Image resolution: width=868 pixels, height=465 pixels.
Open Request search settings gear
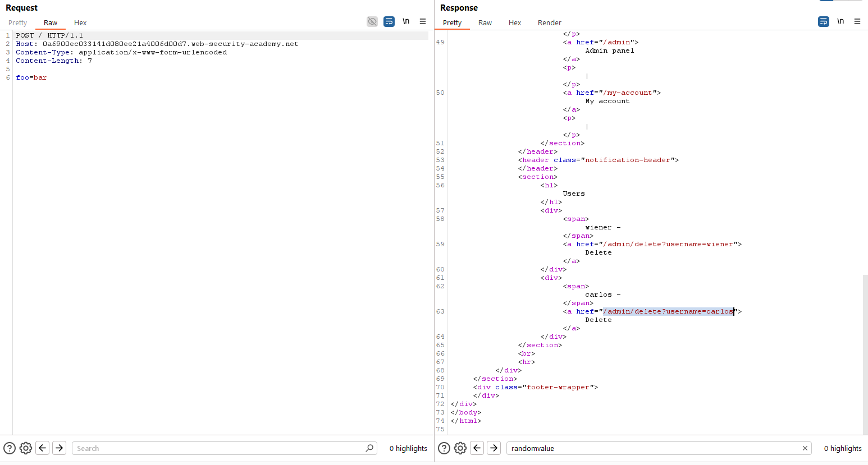pos(26,448)
